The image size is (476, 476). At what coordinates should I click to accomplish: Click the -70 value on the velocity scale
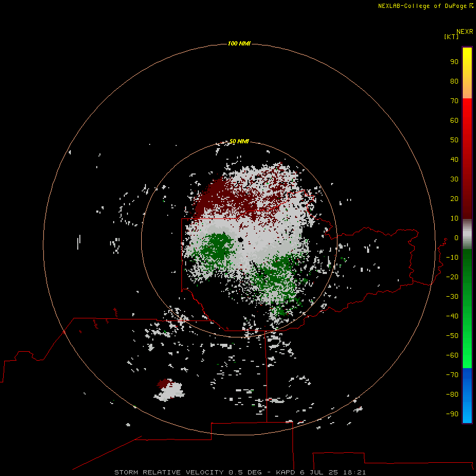[452, 374]
